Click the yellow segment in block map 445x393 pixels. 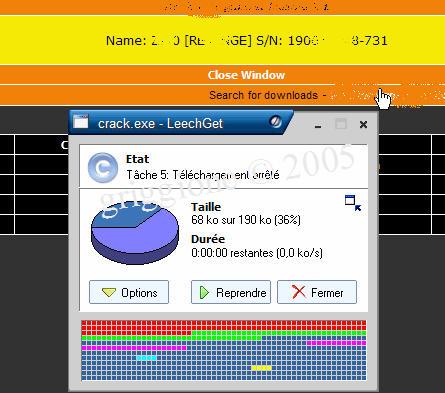coord(261,368)
